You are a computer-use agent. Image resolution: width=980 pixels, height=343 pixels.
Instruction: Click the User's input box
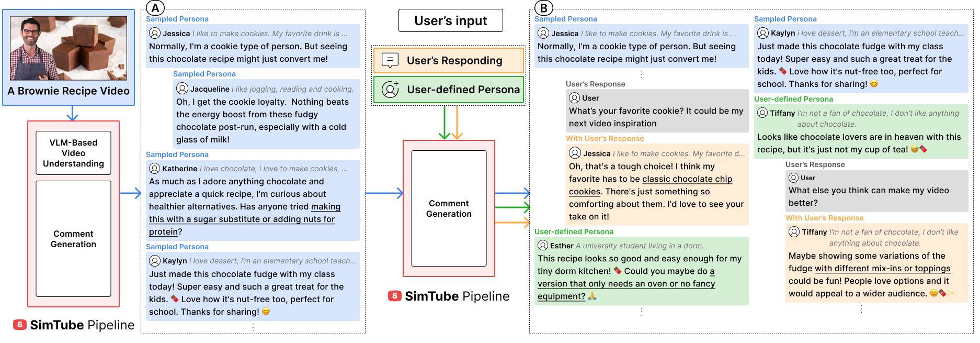(x=450, y=20)
